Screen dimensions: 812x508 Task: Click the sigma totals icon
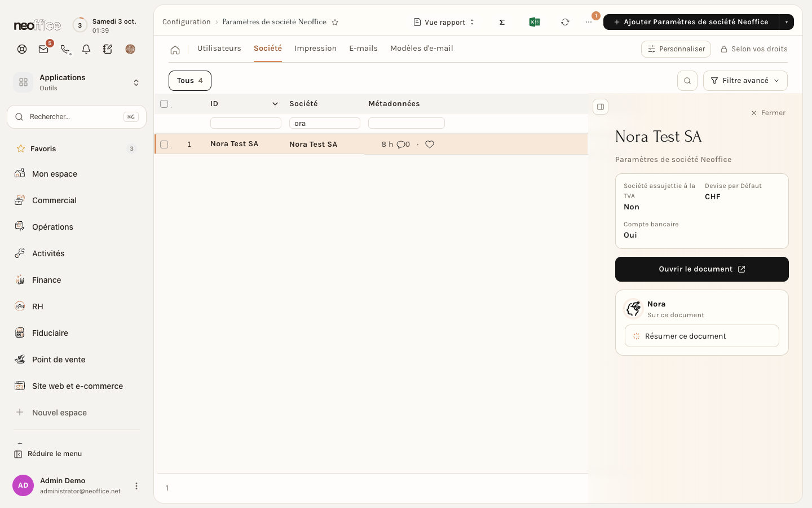click(x=502, y=22)
